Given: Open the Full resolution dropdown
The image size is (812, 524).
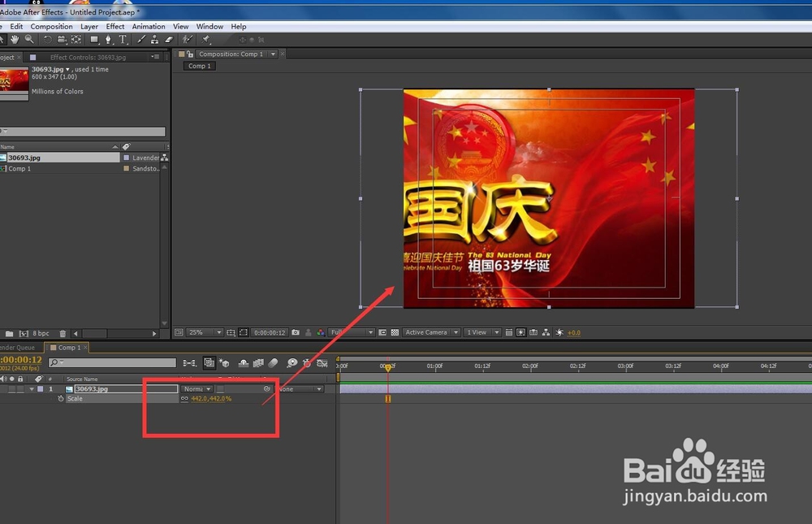Looking at the screenshot, I should (352, 332).
